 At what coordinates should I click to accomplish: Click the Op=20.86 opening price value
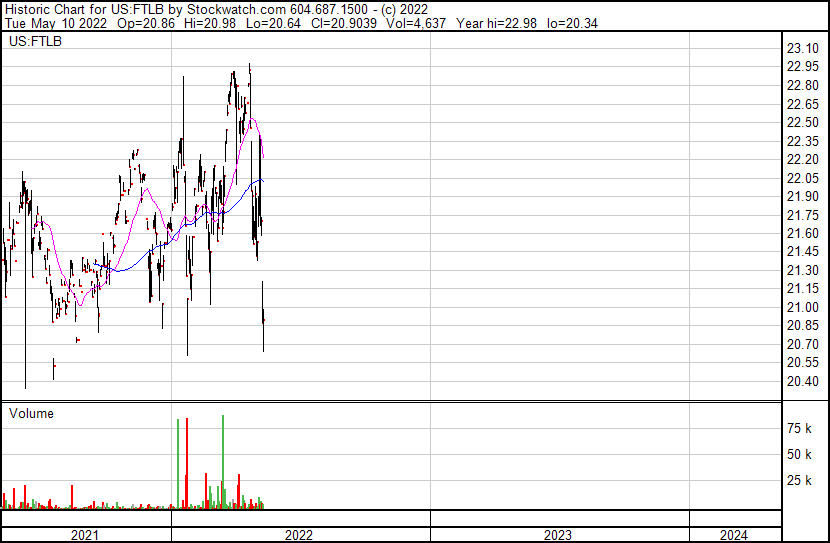tap(146, 23)
